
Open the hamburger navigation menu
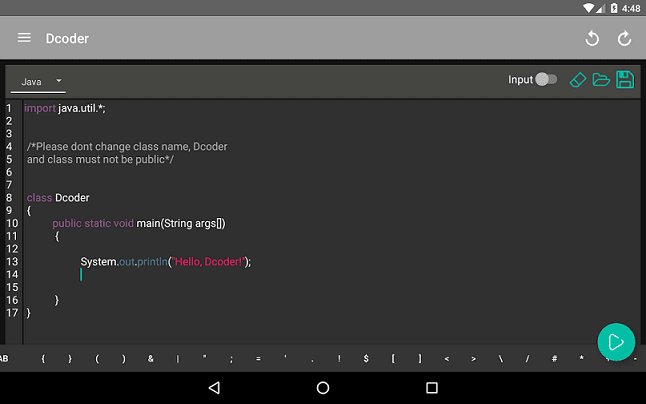pos(24,39)
